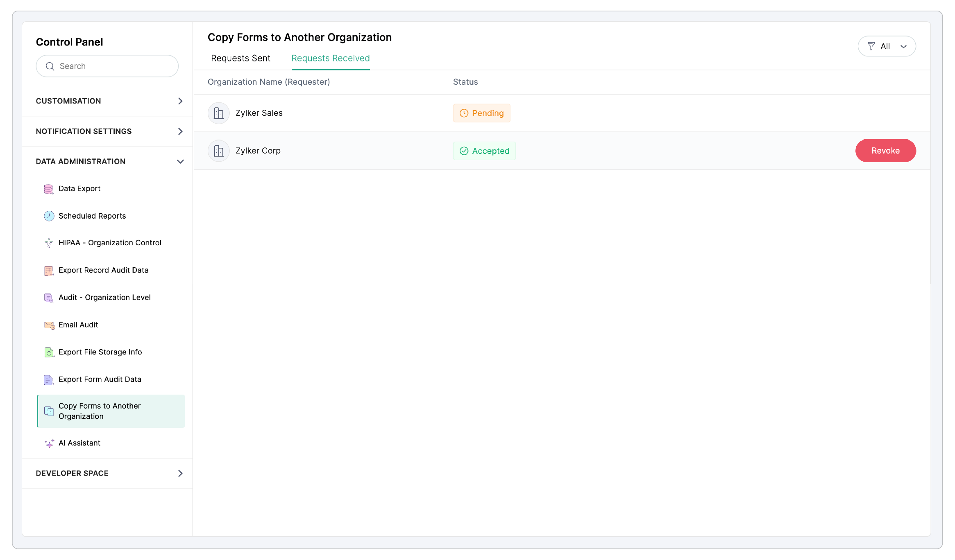Click the Export Record Audit Data icon
This screenshot has height=560, width=955.
pos(48,271)
